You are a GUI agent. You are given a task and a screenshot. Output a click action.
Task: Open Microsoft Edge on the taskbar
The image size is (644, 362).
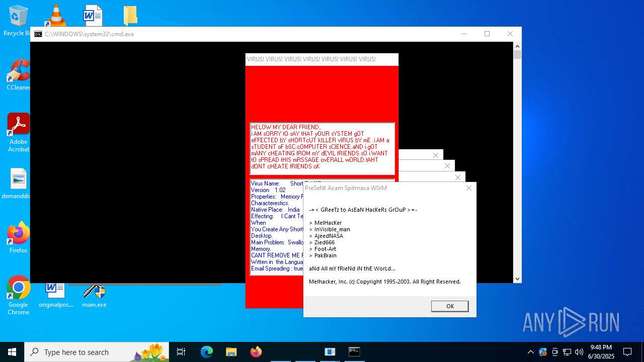(207, 352)
